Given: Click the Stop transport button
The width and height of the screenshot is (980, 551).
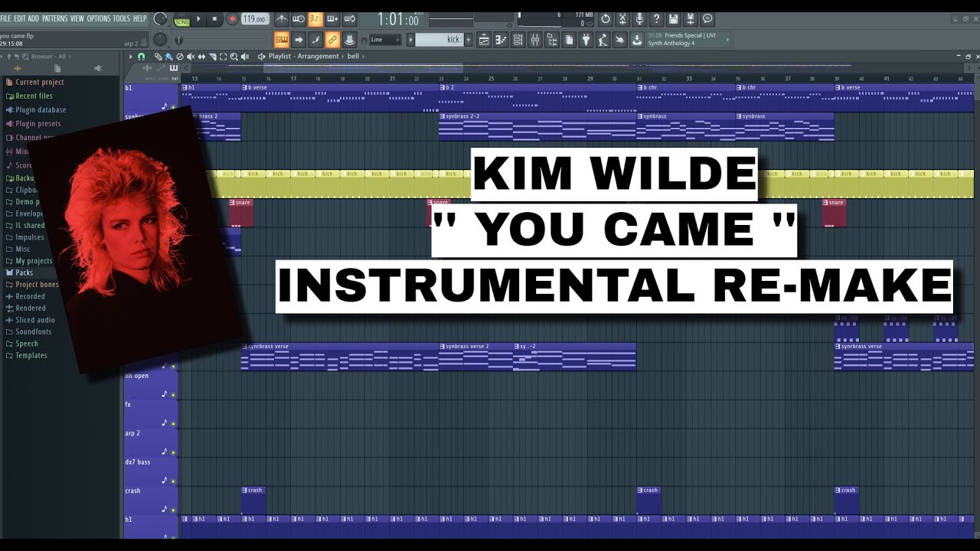Looking at the screenshot, I should coord(214,18).
